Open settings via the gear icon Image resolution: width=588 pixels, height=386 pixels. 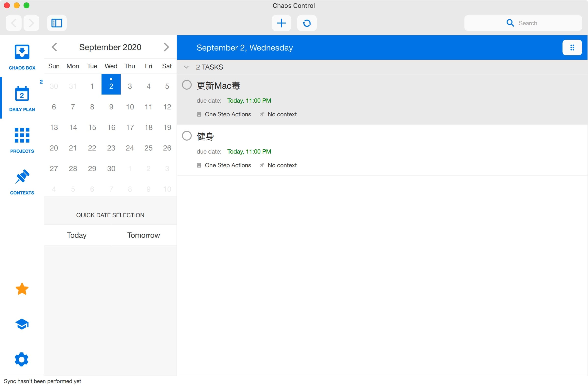[x=22, y=359]
